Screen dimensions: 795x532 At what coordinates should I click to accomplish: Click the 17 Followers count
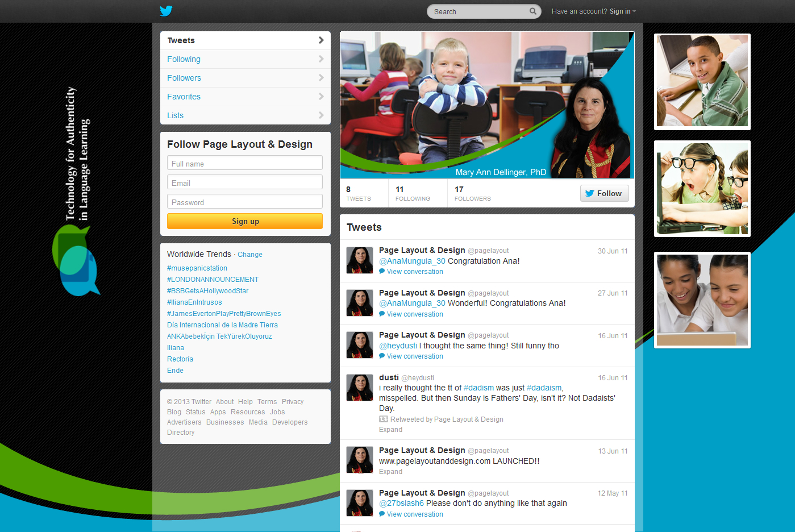pos(472,193)
